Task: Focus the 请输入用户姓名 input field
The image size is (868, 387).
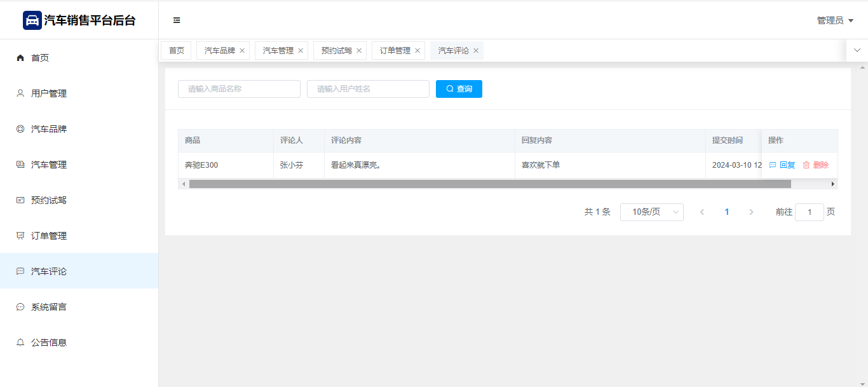Action: point(368,89)
